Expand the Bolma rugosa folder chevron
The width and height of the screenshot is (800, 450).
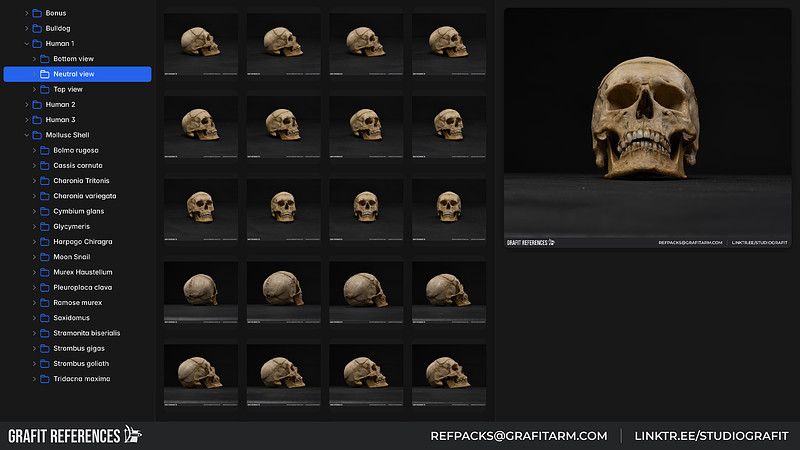tap(34, 151)
